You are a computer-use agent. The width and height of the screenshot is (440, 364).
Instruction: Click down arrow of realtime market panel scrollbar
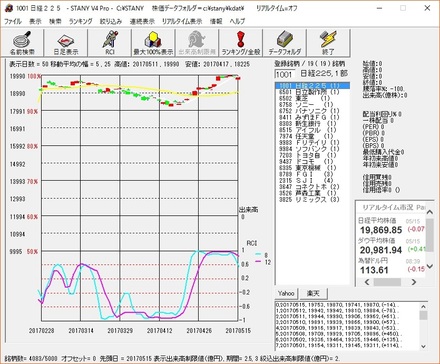430,266
